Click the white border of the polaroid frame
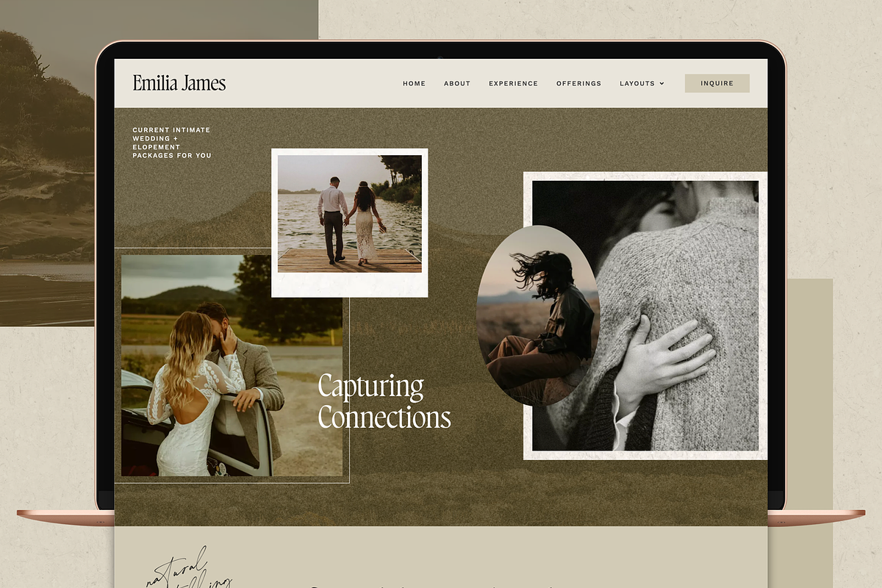This screenshot has width=882, height=588. [x=349, y=285]
